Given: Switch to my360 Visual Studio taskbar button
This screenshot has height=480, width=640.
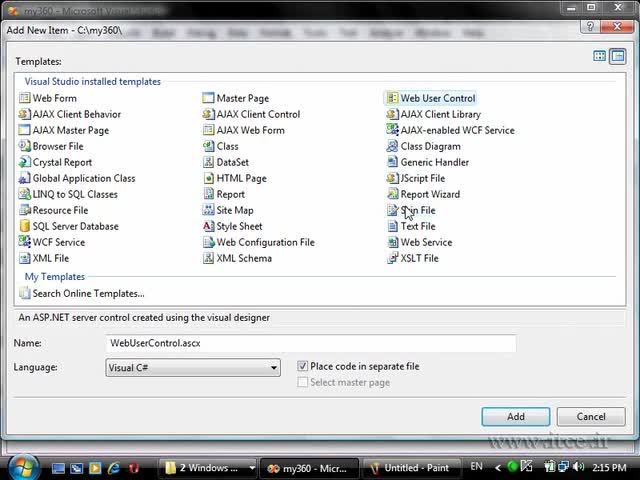Looking at the screenshot, I should [309, 468].
